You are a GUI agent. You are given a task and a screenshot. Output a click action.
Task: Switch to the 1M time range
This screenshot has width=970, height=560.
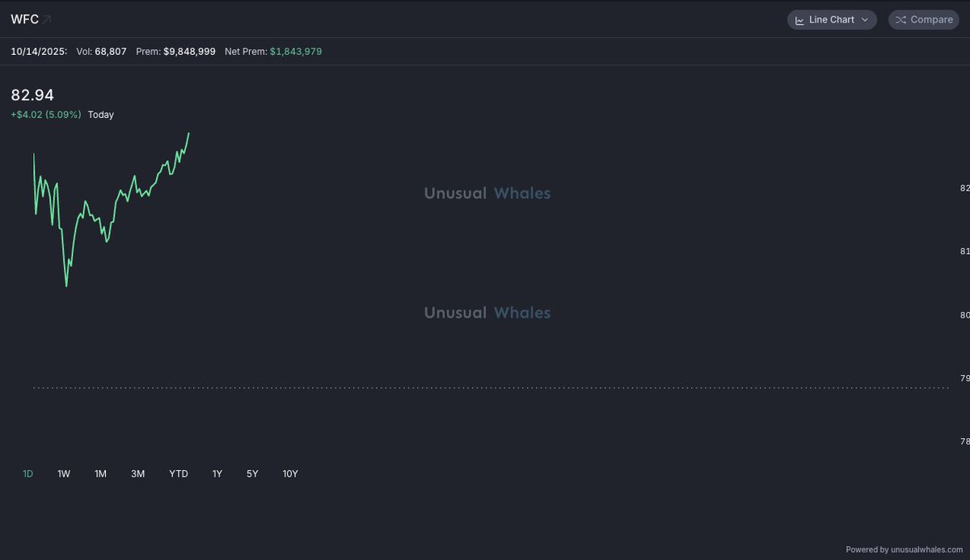click(x=100, y=474)
